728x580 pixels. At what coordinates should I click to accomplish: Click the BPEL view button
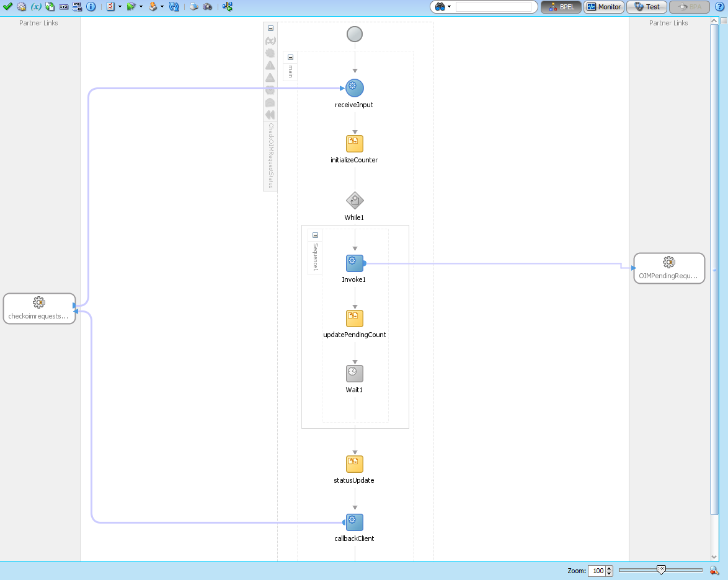tap(561, 7)
